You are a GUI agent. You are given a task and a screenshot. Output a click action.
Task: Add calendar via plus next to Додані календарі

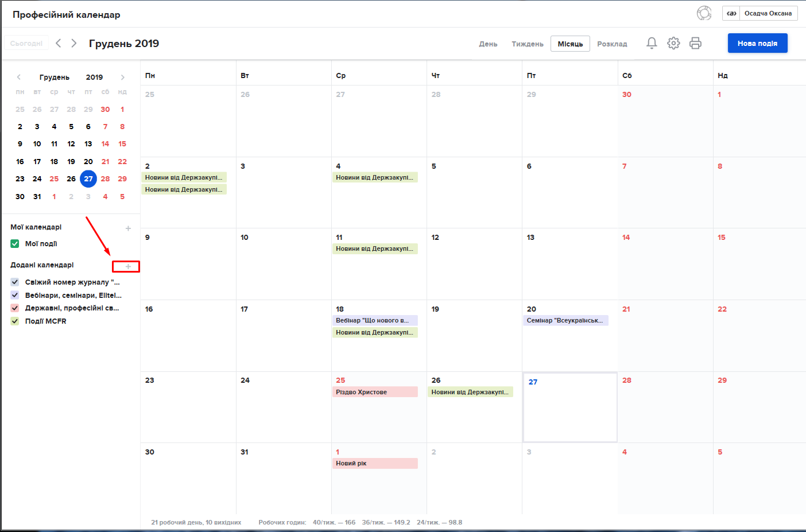click(x=128, y=267)
